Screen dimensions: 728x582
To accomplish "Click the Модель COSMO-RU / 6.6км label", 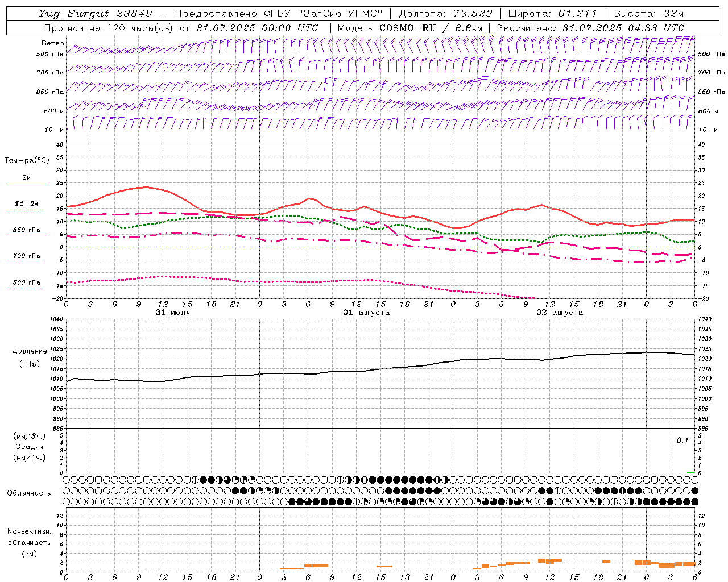I will tap(410, 28).
